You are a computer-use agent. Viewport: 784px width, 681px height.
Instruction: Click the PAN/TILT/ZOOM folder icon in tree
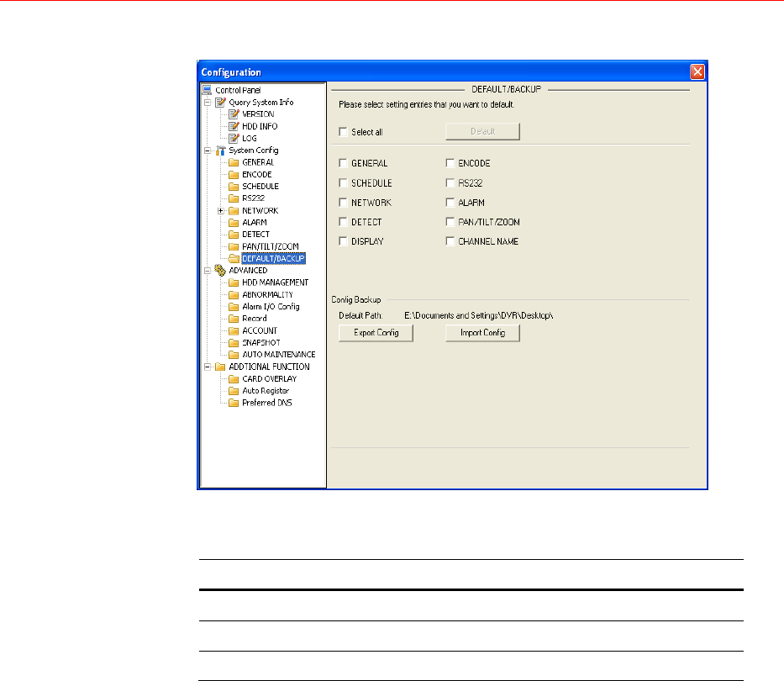[234, 246]
